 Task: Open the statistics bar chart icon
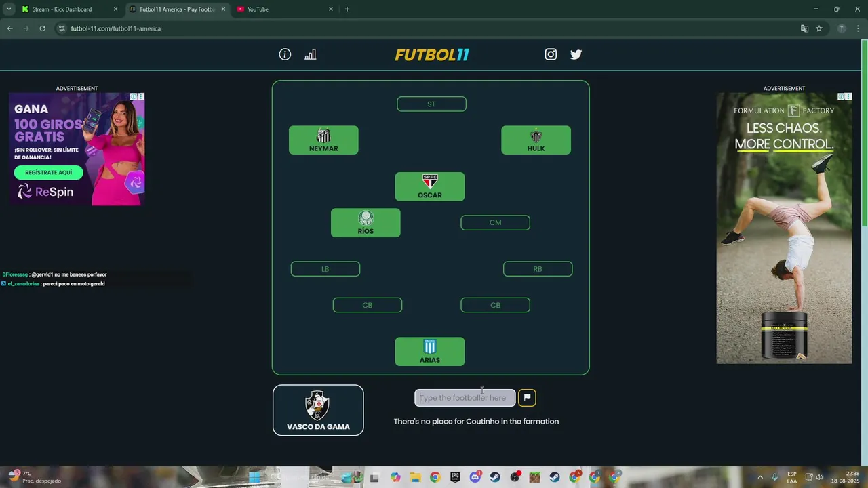(310, 54)
